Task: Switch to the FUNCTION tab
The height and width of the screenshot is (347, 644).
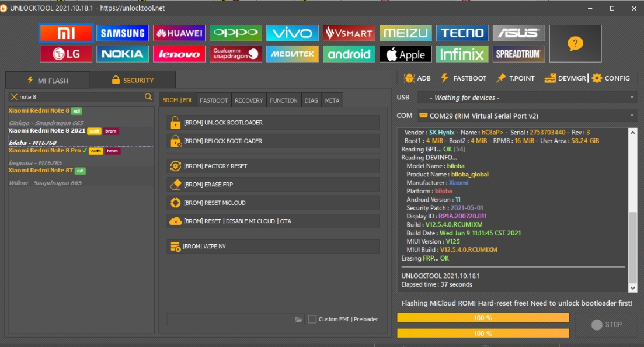Action: [283, 100]
